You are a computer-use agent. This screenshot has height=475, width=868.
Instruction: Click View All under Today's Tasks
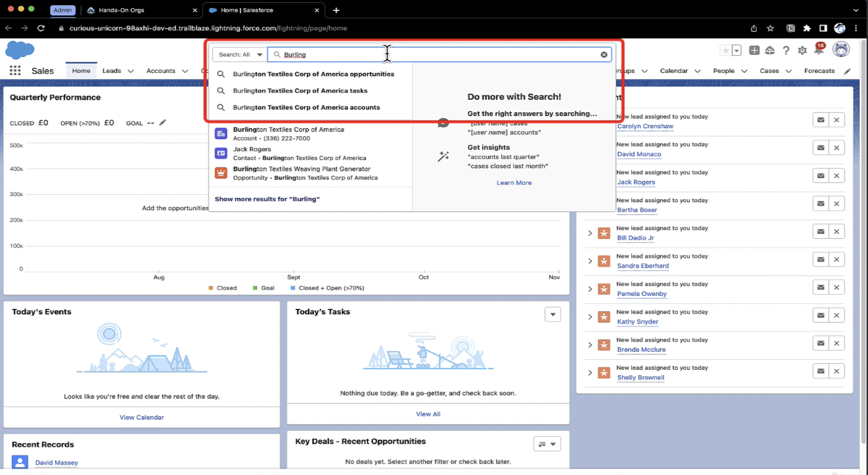click(428, 414)
